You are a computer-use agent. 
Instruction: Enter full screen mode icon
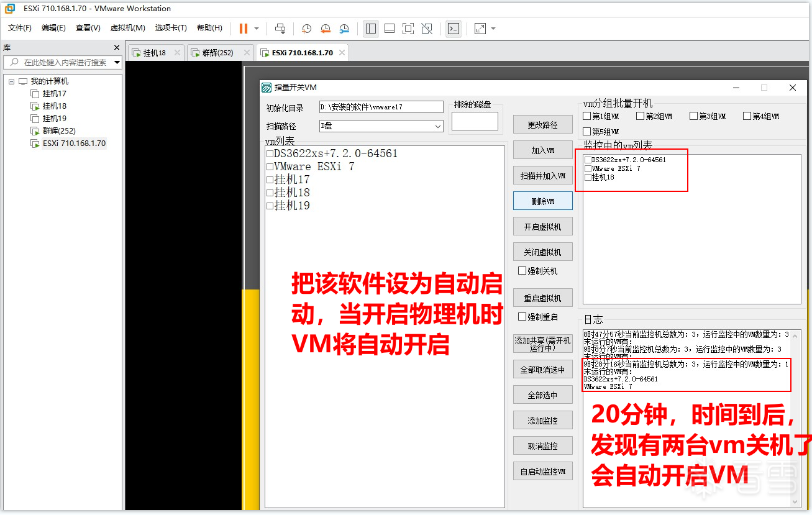[x=408, y=28]
